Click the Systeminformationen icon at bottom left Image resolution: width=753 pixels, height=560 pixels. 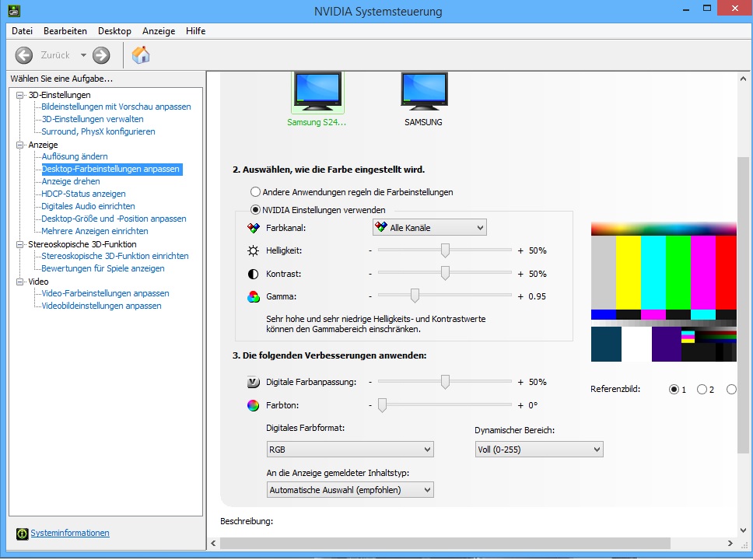(x=22, y=534)
